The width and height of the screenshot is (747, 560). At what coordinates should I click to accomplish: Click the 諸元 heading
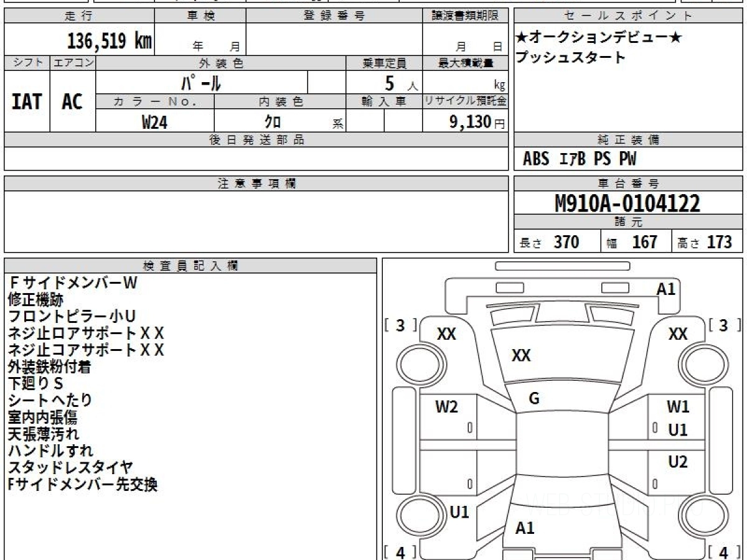tap(628, 222)
